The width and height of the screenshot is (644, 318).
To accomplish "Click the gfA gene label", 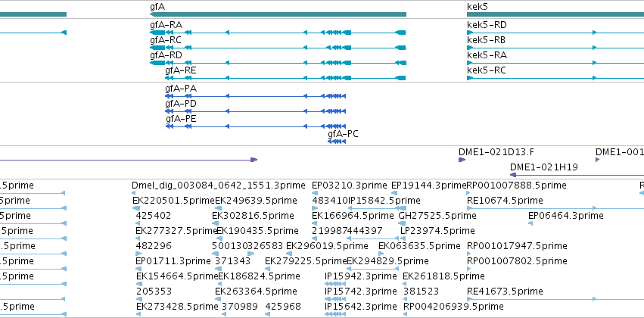I will pyautogui.click(x=157, y=7).
